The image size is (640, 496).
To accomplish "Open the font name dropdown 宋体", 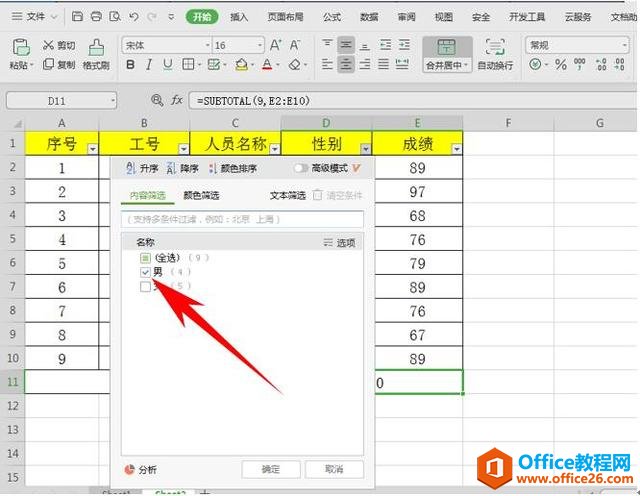I will point(208,45).
